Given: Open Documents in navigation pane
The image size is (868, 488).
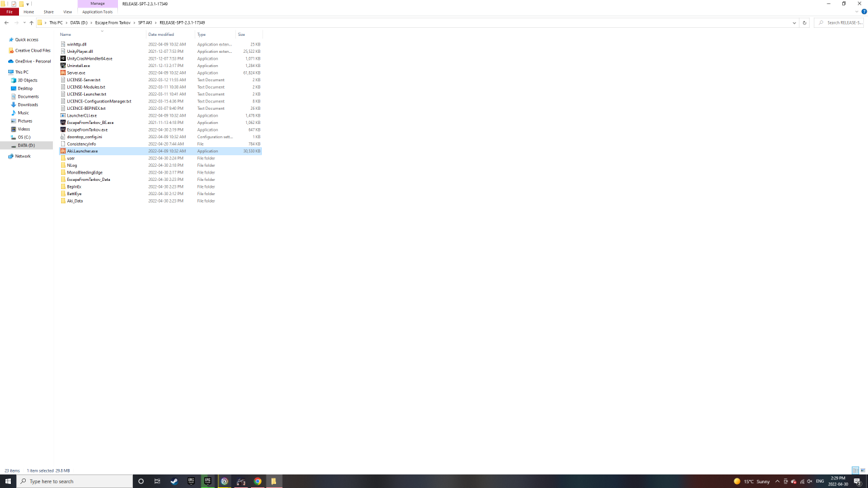Looking at the screenshot, I should point(28,97).
